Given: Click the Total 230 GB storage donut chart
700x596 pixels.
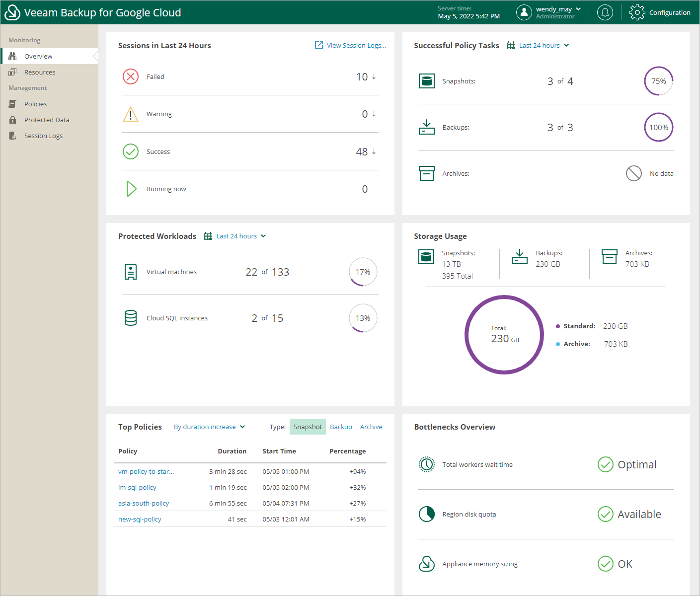Looking at the screenshot, I should click(504, 335).
